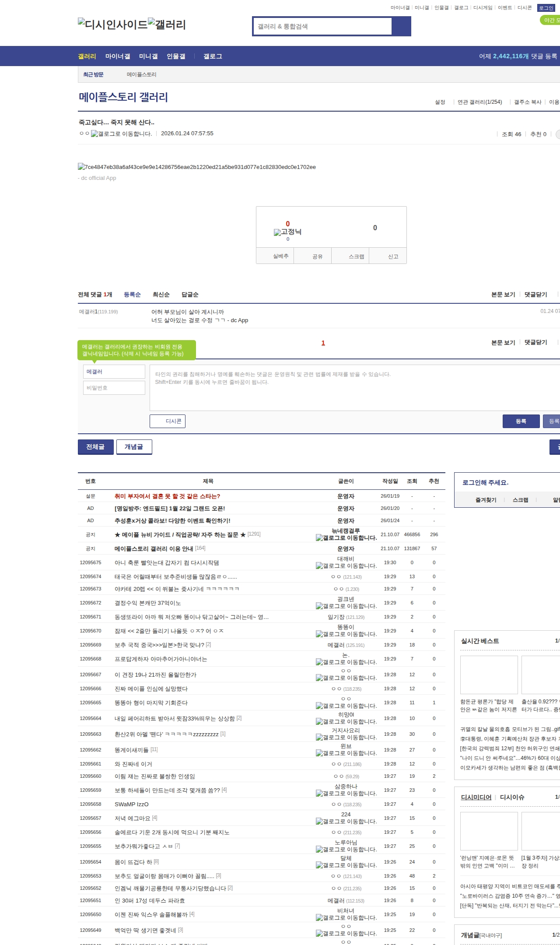Focus the 비밀번호 input field
Image resolution: width=560 pixels, height=945 pixels.
[x=114, y=388]
